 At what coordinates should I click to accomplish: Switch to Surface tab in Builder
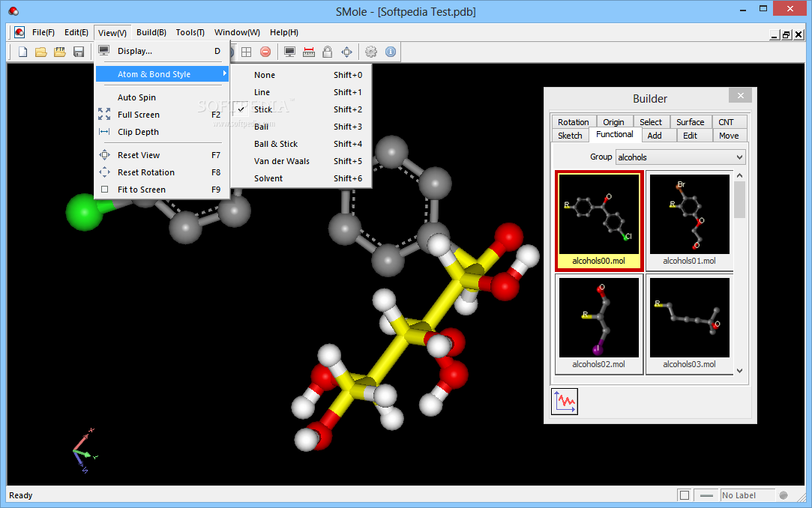pos(691,122)
